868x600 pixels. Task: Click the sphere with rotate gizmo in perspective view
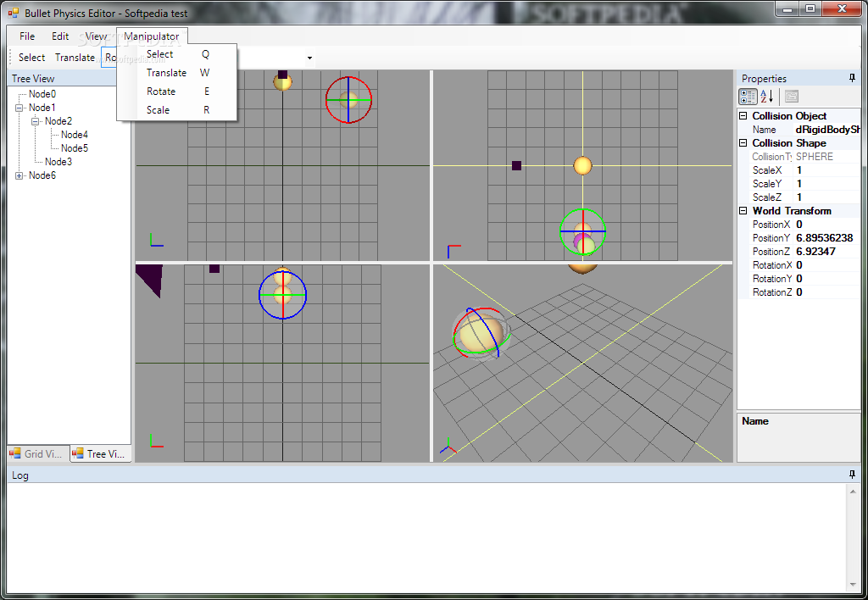[481, 333]
